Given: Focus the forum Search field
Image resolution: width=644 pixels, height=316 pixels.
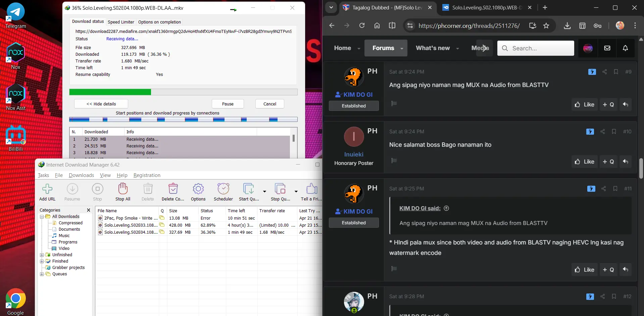Looking at the screenshot, I should (536, 48).
